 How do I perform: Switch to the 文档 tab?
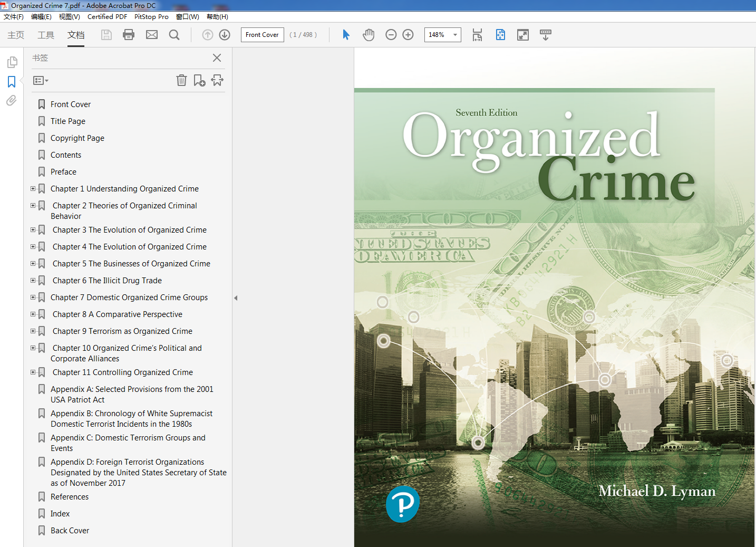click(76, 35)
